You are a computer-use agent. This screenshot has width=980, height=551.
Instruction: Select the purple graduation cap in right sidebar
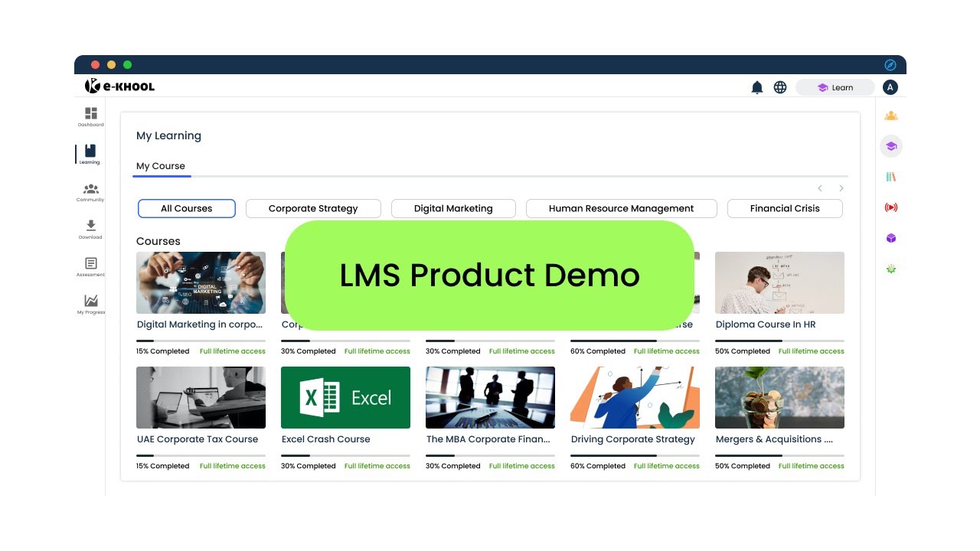(x=890, y=146)
